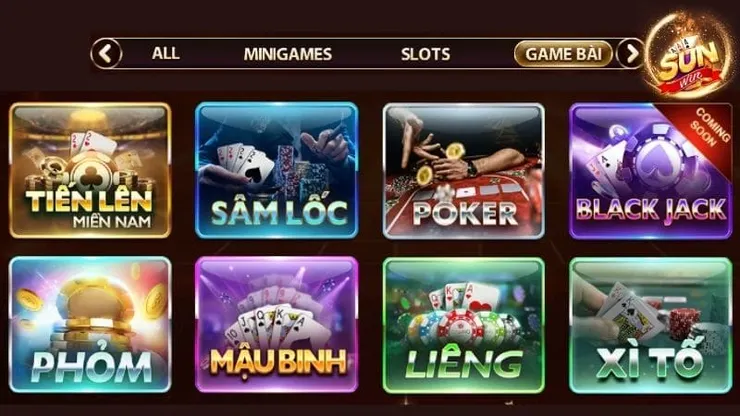Switch to the ALL tab
This screenshot has height=416, width=740.
coord(165,53)
